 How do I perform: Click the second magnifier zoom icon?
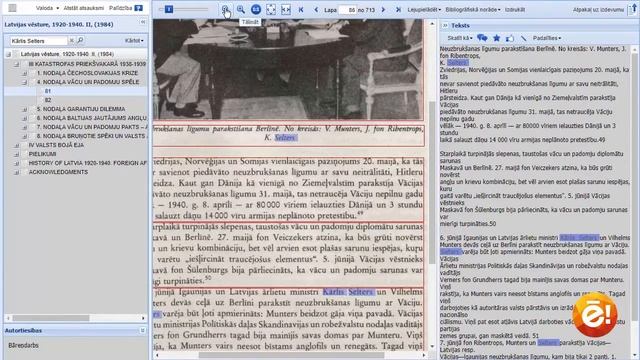point(241,9)
